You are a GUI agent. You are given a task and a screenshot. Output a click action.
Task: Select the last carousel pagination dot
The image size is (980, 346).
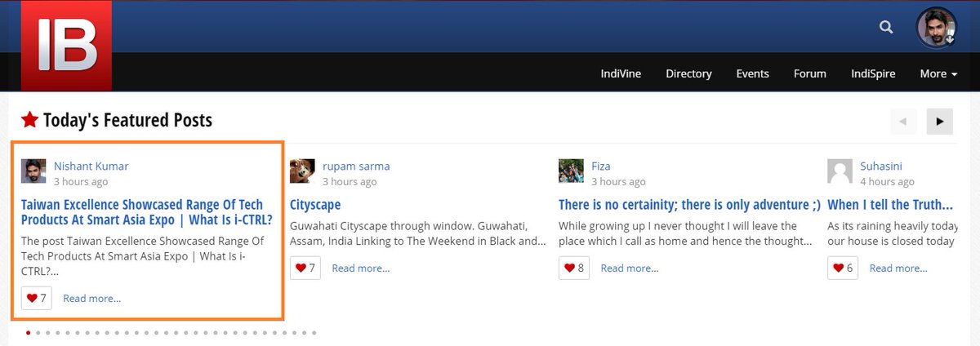point(314,332)
